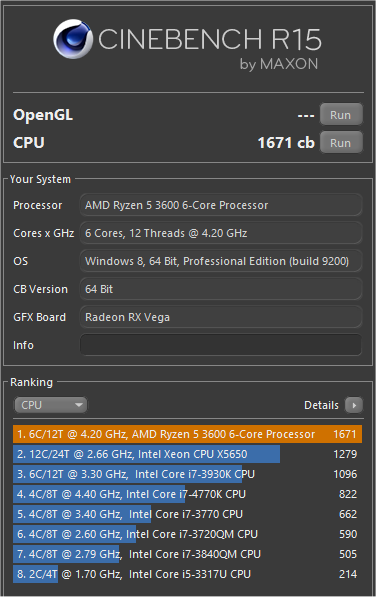The image size is (376, 597).
Task: Select the Core i7-3930K ranking row
Action: tap(187, 474)
